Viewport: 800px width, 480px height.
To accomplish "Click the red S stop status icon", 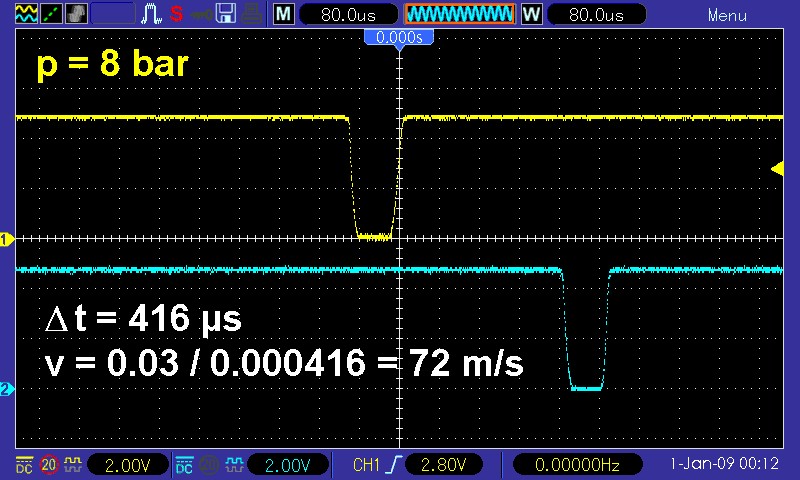I will tap(176, 15).
